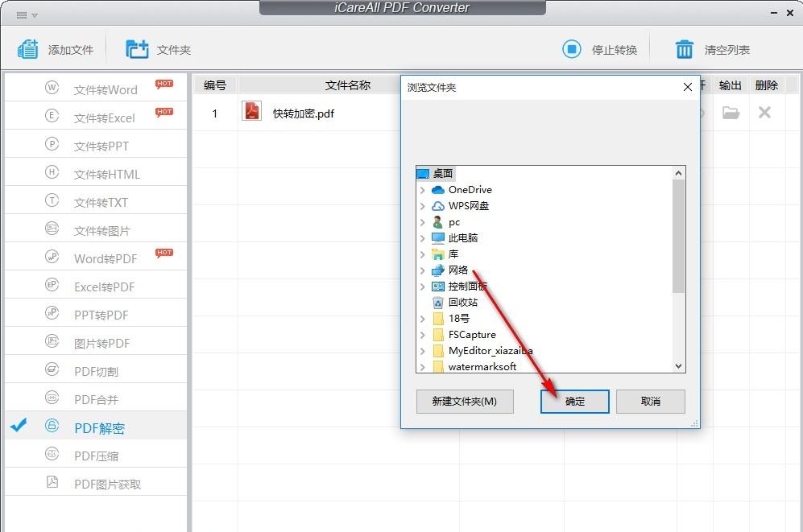Image resolution: width=803 pixels, height=532 pixels.
Task: Click the folder tree scroll-up arrow
Action: tap(678, 173)
